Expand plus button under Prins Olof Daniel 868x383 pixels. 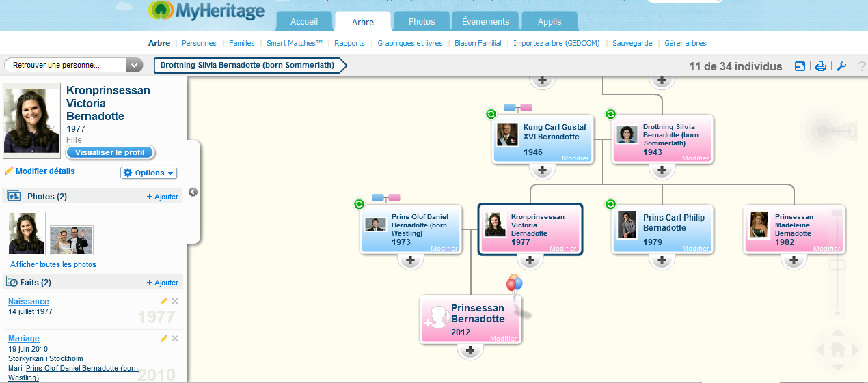(410, 260)
